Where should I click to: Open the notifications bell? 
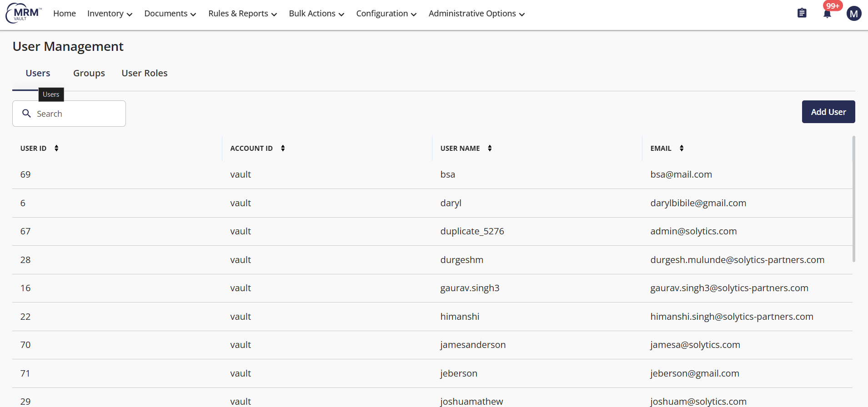(x=827, y=14)
